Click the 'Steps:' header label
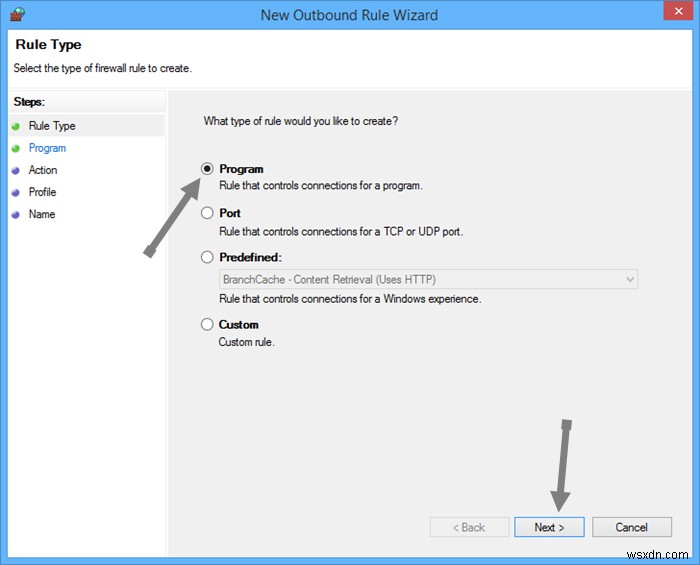Image resolution: width=700 pixels, height=565 pixels. [29, 102]
